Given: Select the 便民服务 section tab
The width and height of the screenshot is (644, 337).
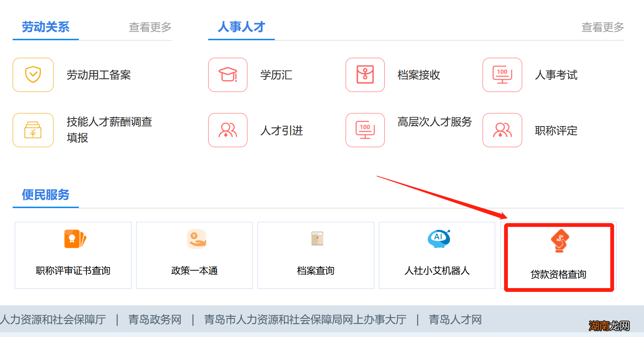Looking at the screenshot, I should coord(46,195).
